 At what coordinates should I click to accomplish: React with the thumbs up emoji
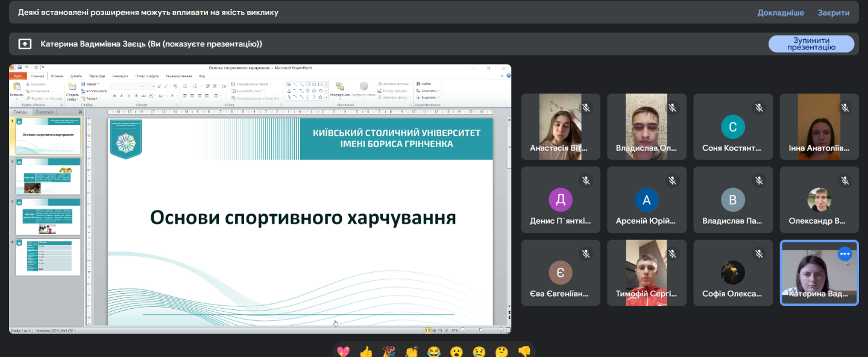coord(366,352)
